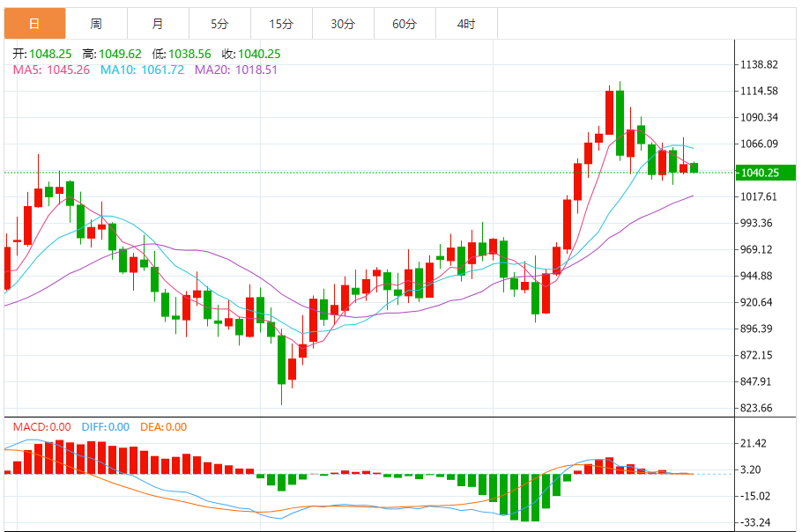Click the 1017.61 price axis label
802x532 pixels.
click(x=760, y=196)
